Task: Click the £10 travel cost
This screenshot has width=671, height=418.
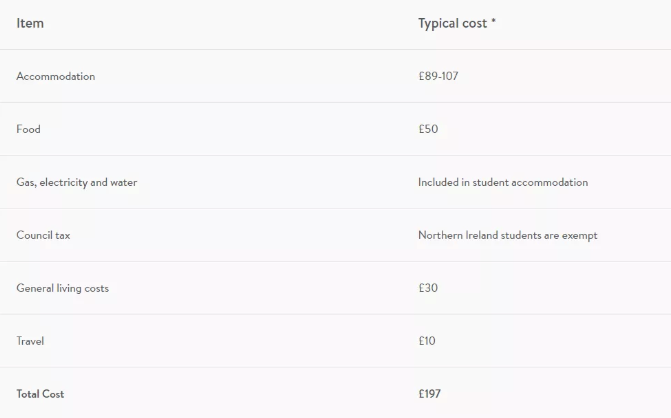Action: (x=427, y=342)
